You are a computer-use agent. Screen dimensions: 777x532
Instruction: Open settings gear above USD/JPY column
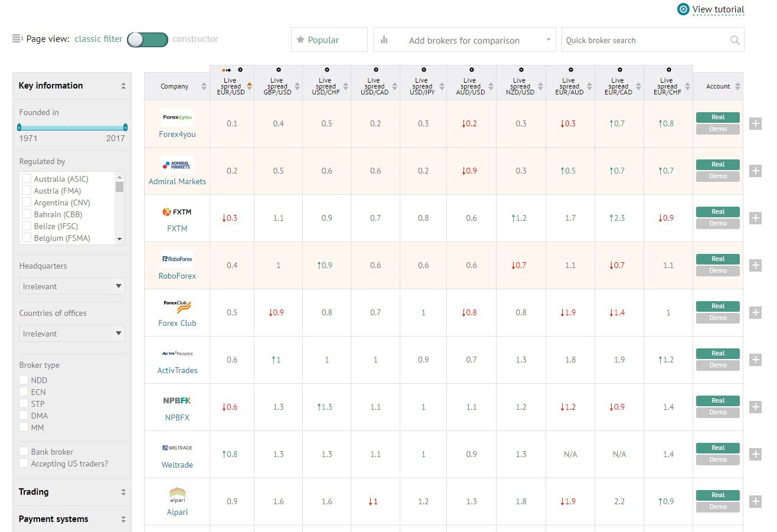point(423,70)
